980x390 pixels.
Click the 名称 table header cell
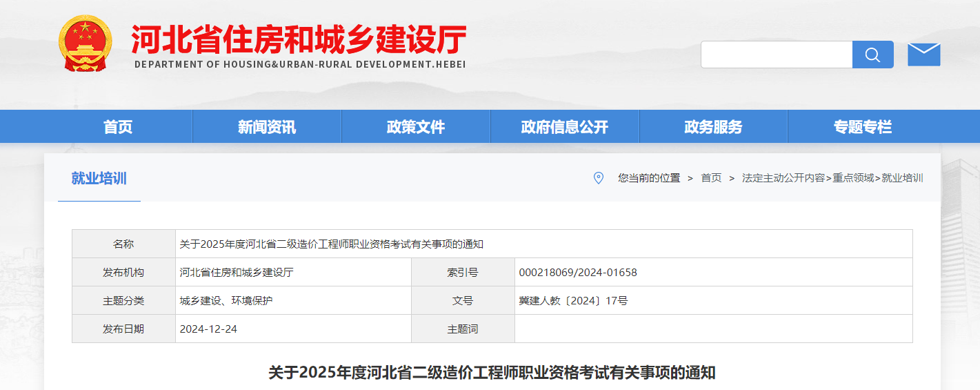pyautogui.click(x=123, y=244)
